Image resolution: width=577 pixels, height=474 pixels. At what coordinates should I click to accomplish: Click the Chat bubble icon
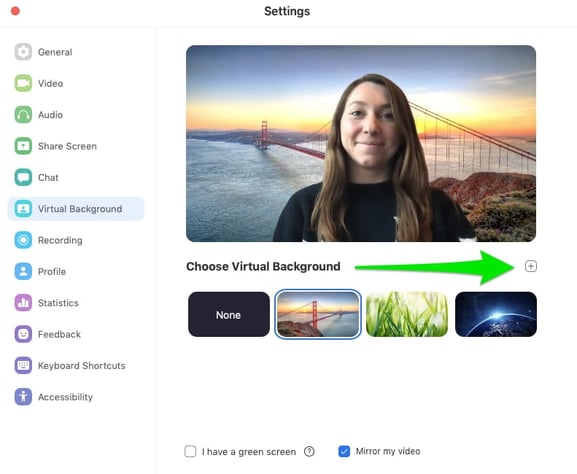pyautogui.click(x=23, y=177)
